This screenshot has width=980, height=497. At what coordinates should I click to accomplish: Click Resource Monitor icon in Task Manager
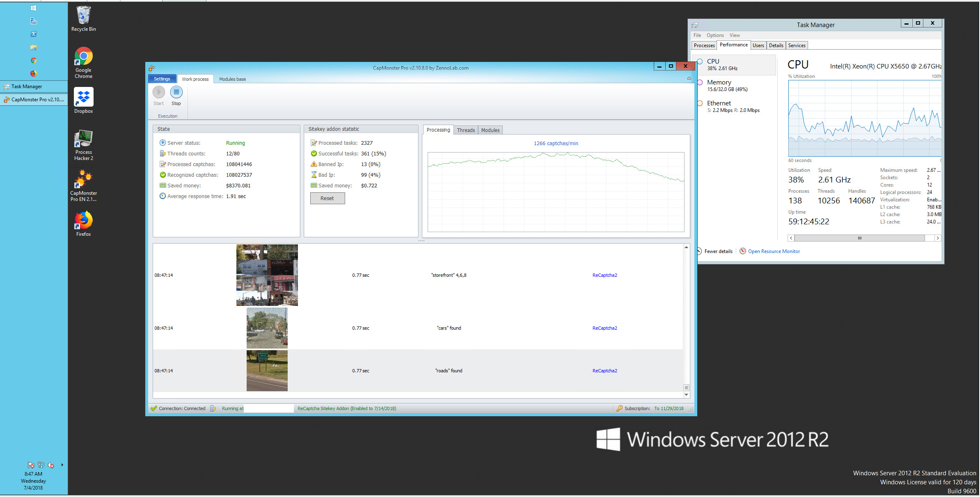[743, 251]
